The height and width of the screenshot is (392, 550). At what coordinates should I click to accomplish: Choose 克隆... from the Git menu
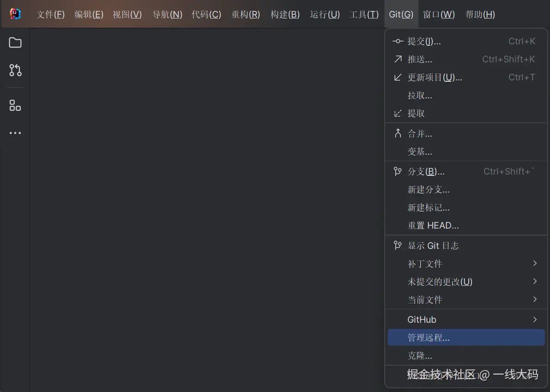[x=466, y=356]
